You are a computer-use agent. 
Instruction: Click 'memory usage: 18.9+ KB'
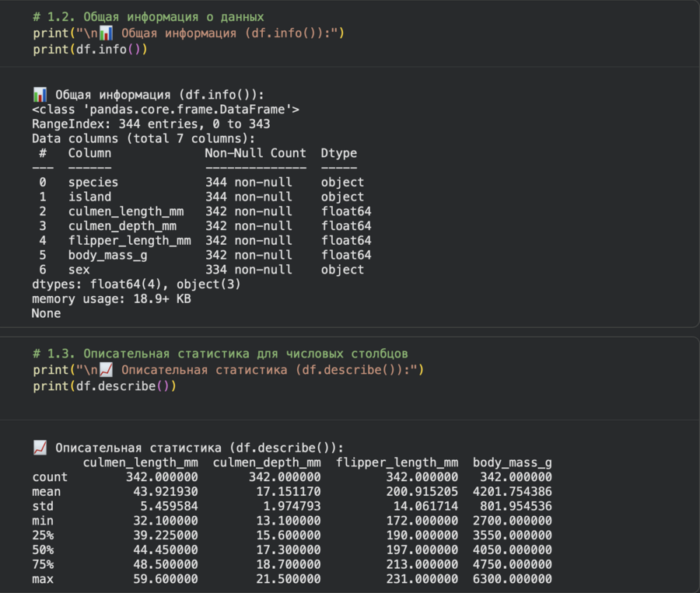coord(111,299)
